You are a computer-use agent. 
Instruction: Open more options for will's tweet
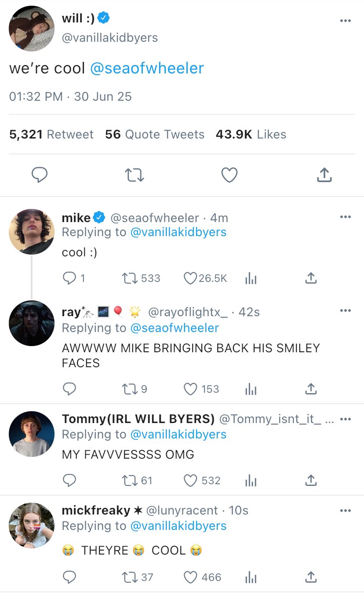point(346,21)
